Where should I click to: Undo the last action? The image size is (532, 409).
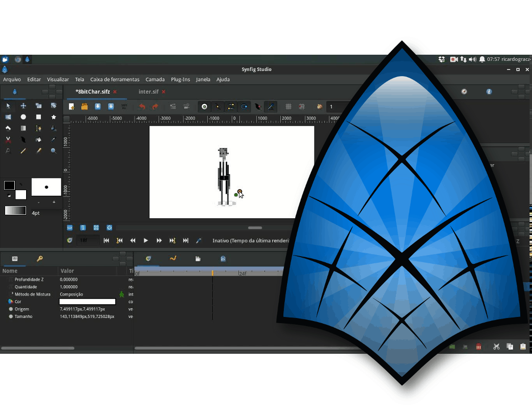tap(142, 106)
